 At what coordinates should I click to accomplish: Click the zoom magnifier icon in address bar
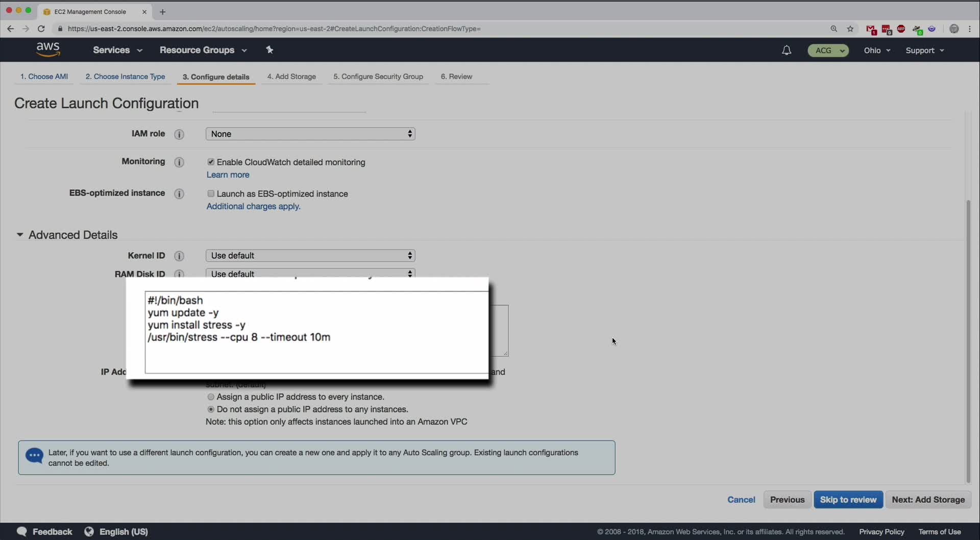click(x=834, y=29)
